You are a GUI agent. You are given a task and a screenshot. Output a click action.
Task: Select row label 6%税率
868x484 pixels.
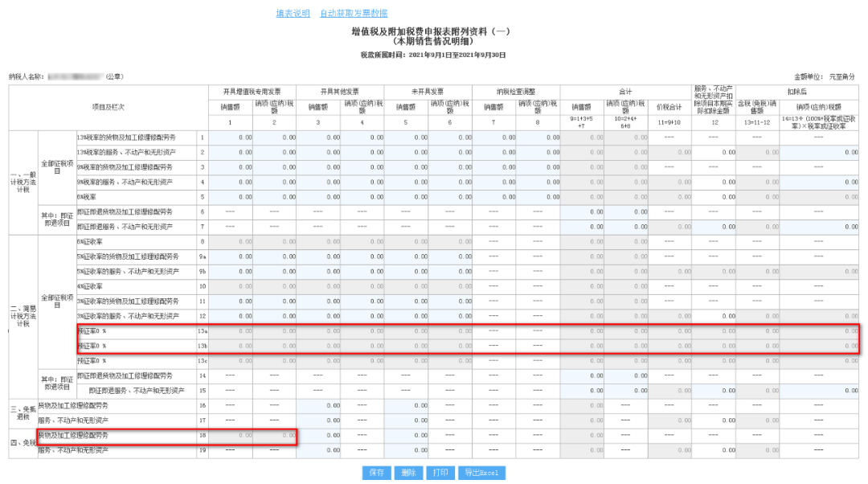(x=87, y=197)
